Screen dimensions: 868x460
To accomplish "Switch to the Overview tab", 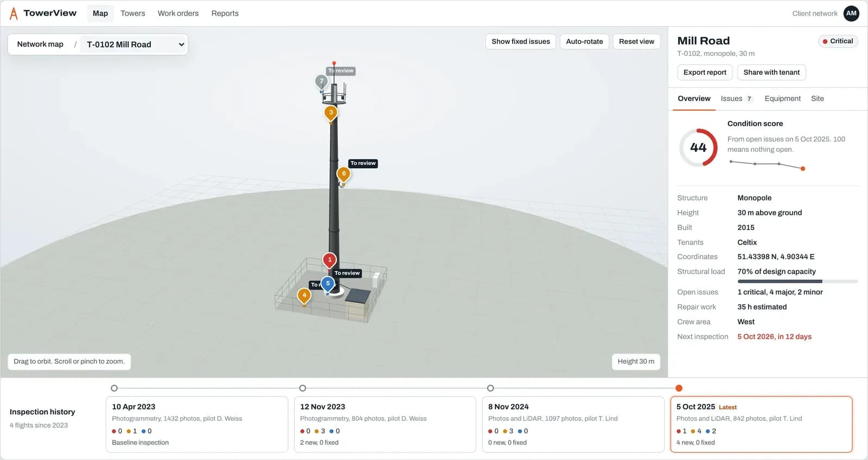I will [694, 99].
